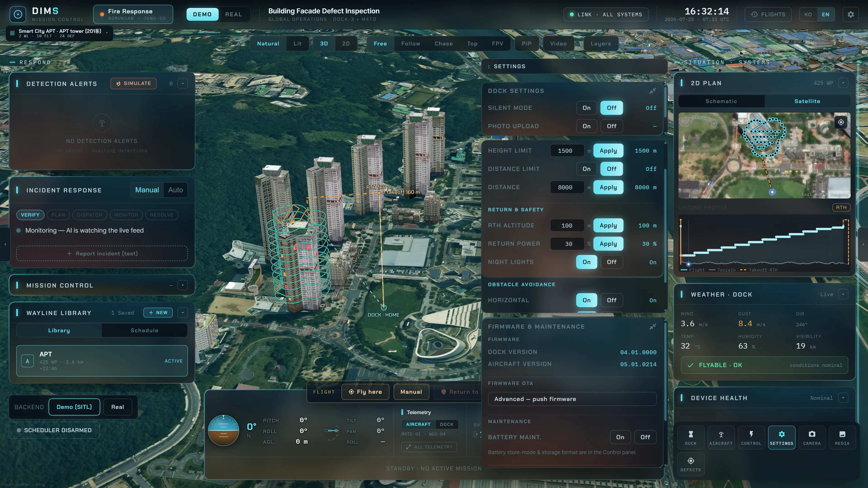Edit the Height Limit input field

point(567,151)
